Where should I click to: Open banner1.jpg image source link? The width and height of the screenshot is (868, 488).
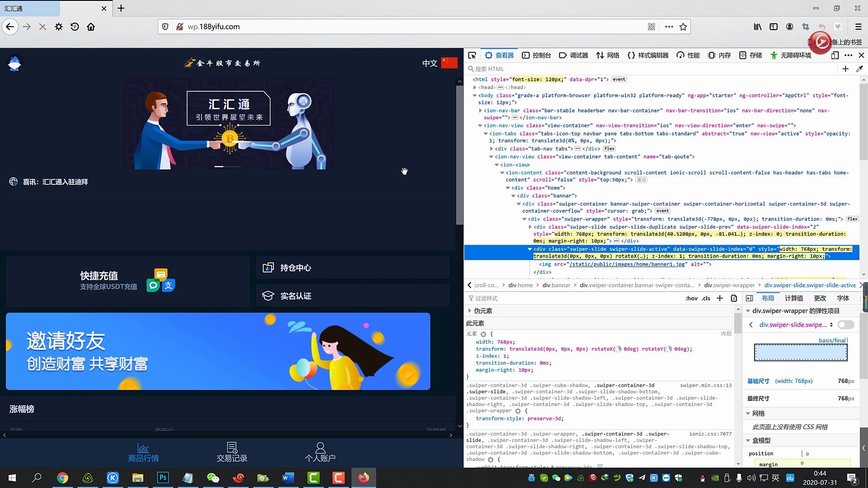click(627, 264)
